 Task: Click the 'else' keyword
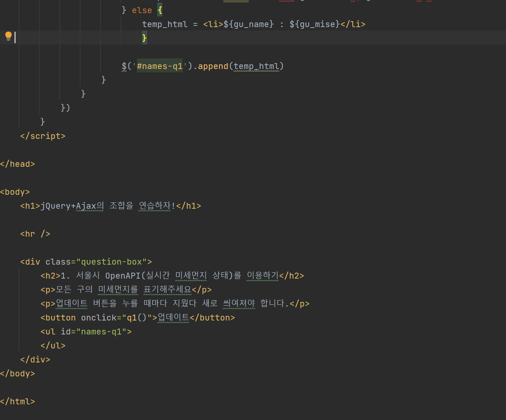(142, 10)
